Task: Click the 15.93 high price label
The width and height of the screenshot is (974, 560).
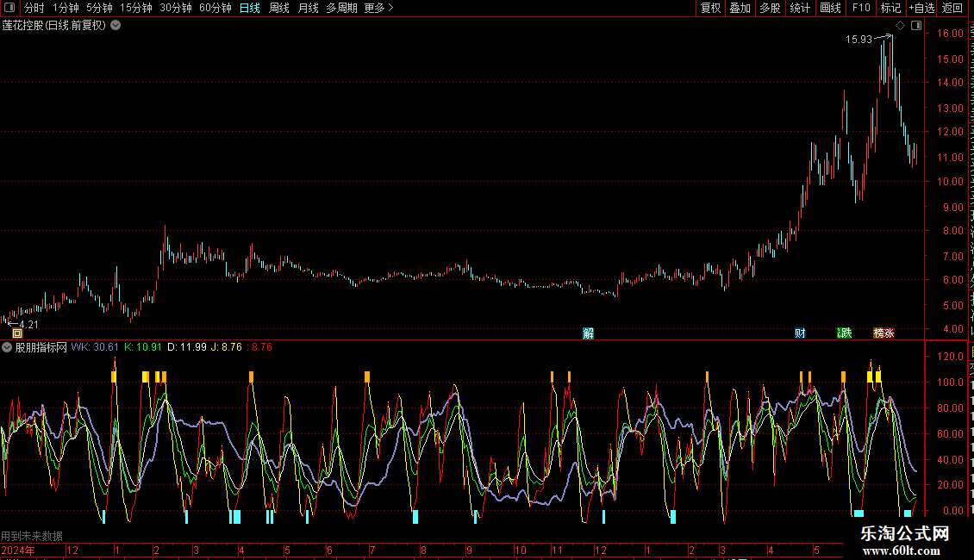Action: pyautogui.click(x=858, y=39)
